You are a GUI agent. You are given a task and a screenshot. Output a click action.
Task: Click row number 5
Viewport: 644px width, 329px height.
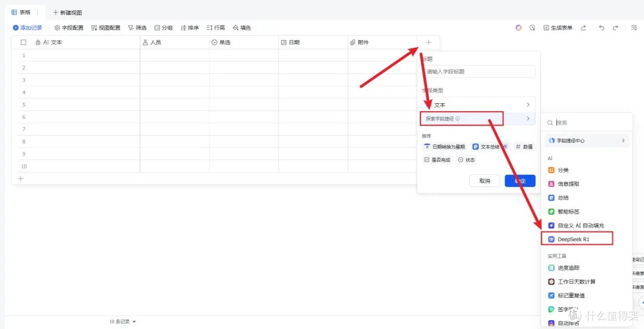tap(24, 105)
